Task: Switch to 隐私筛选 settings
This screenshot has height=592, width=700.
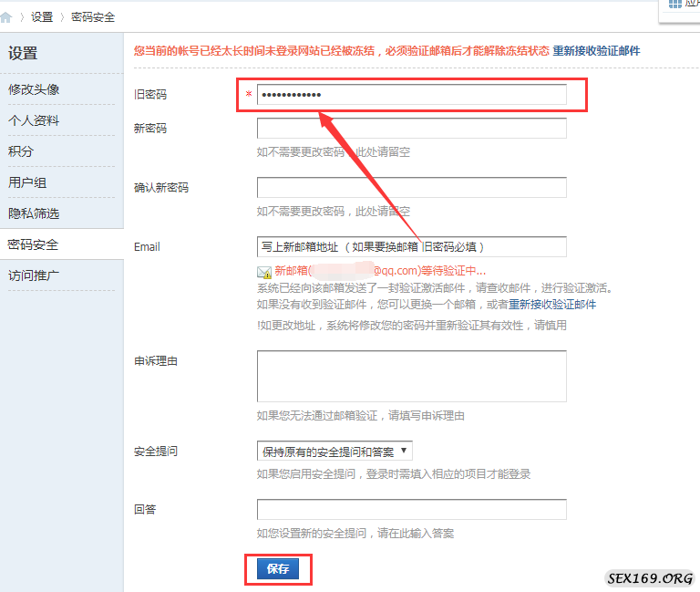Action: pyautogui.click(x=34, y=213)
